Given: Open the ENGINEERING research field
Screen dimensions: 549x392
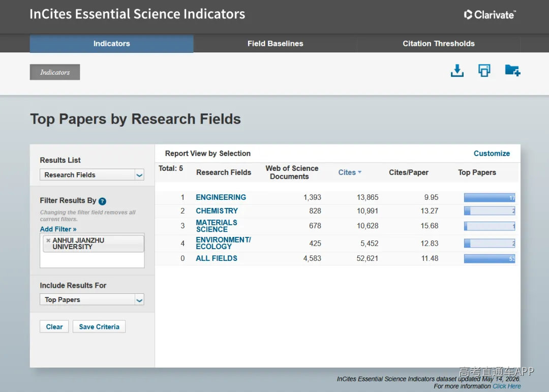Looking at the screenshot, I should (x=221, y=197).
